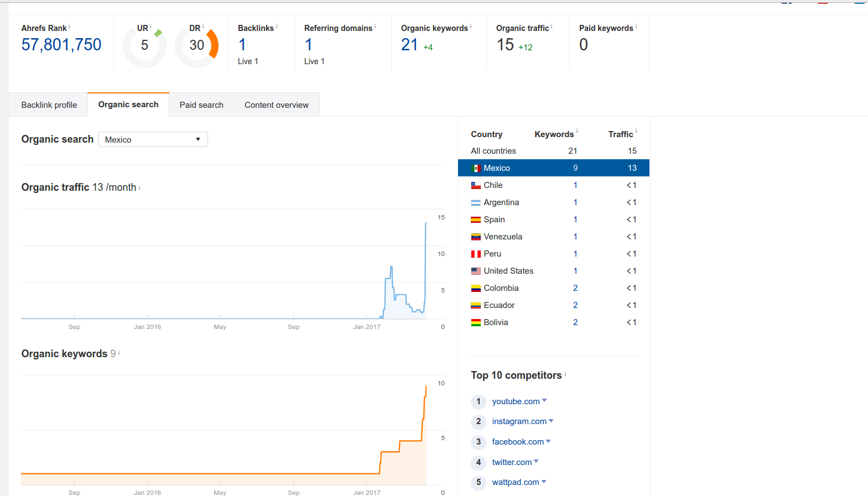868x496 pixels.
Task: Expand youtube.com competitor dropdown arrow
Action: tap(544, 400)
